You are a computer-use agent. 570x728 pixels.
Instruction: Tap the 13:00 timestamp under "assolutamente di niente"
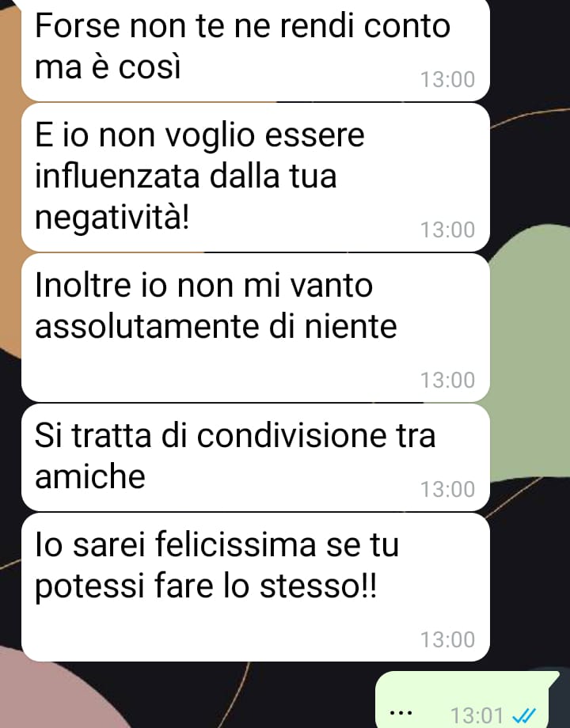[448, 380]
